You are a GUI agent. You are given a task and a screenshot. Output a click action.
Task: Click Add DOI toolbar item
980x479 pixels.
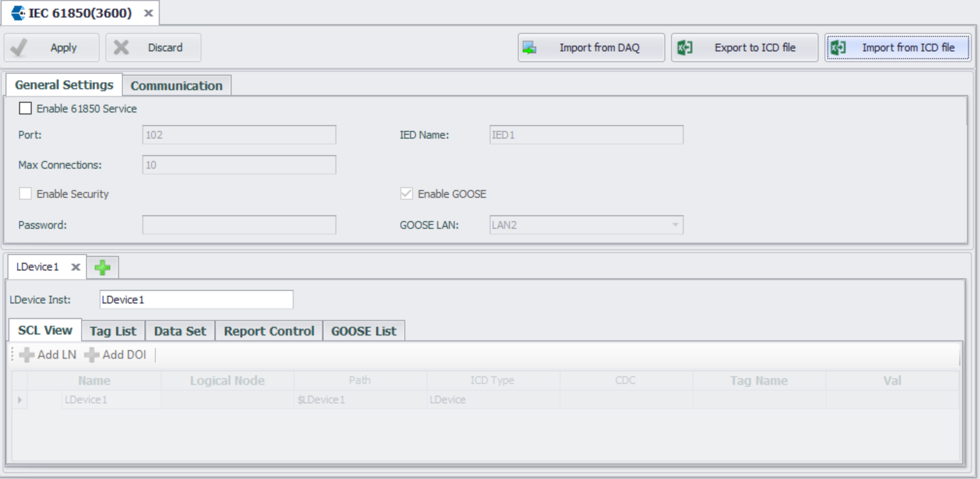pos(116,355)
